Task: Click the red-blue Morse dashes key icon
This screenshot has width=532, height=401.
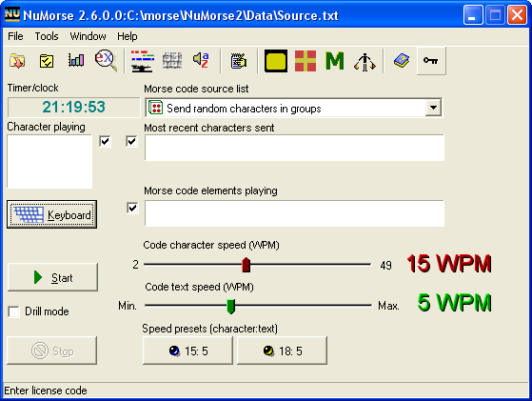Action: (143, 61)
